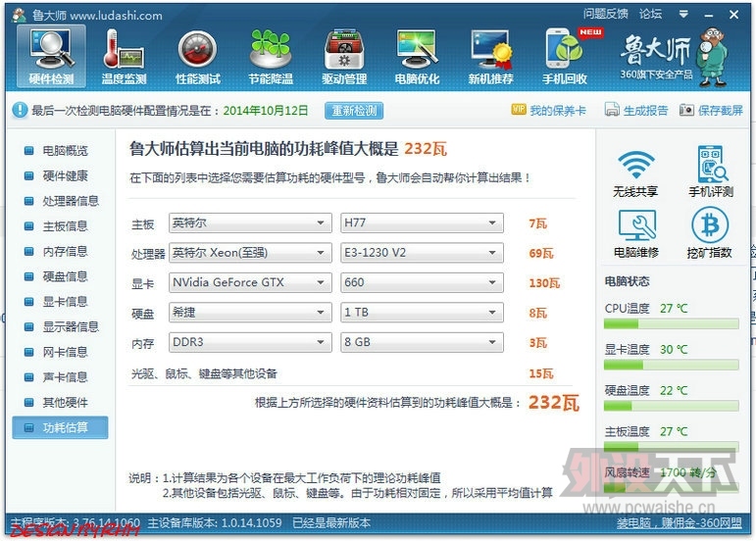Select 功耗估算 in the sidebar
756x541 pixels.
[60, 427]
